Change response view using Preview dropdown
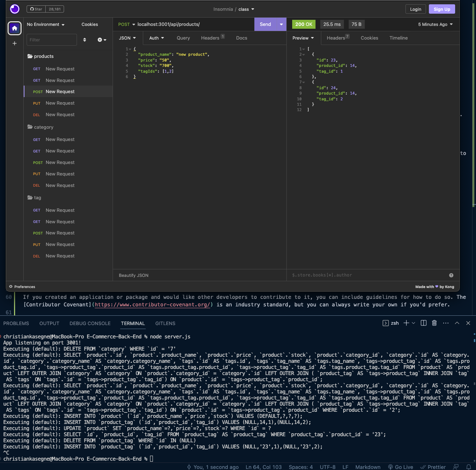Screen dimensions: 476x470 [303, 38]
